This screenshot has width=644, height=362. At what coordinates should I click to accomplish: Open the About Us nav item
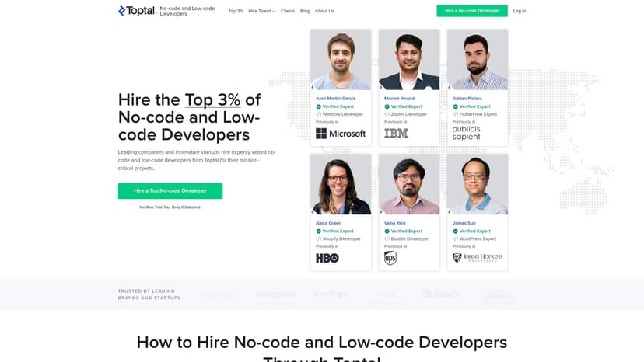pos(324,11)
